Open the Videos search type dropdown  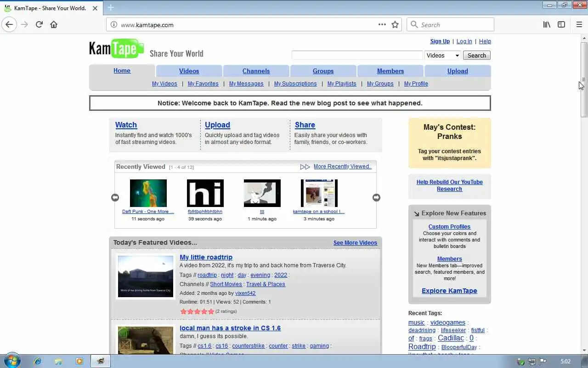tap(443, 55)
